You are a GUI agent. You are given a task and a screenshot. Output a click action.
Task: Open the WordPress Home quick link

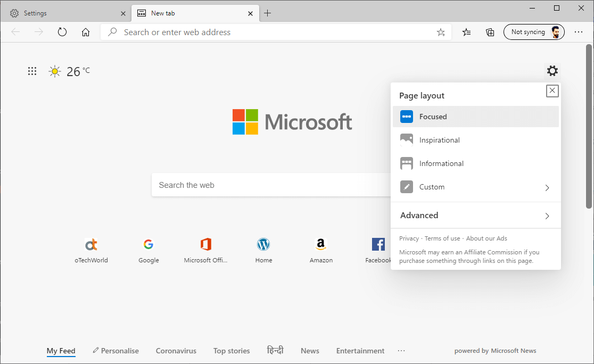263,250
